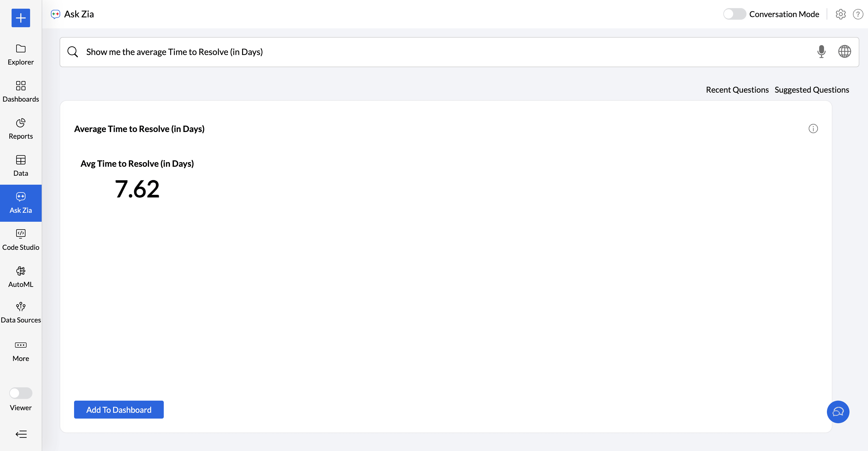Open the settings gear icon
The image size is (868, 451).
click(x=841, y=14)
